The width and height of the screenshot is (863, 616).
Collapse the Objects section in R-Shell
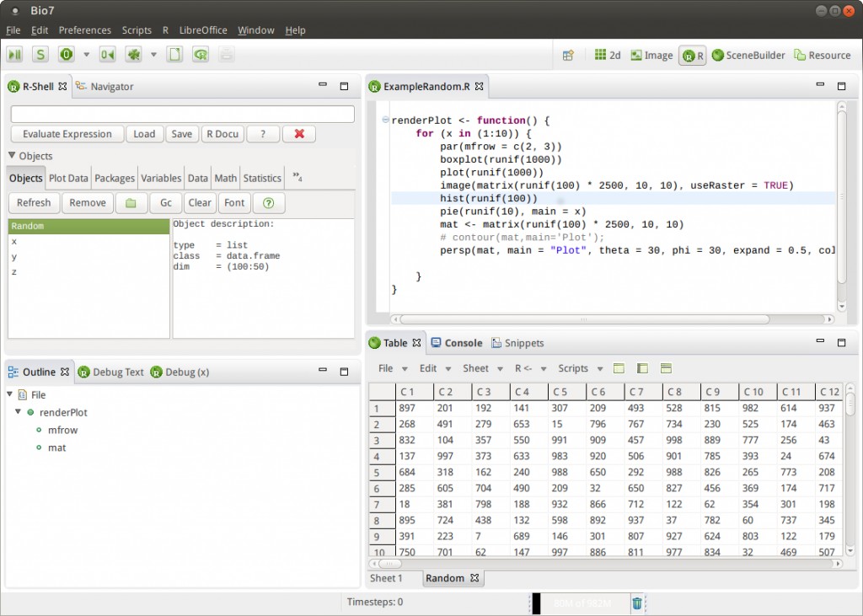tap(12, 156)
